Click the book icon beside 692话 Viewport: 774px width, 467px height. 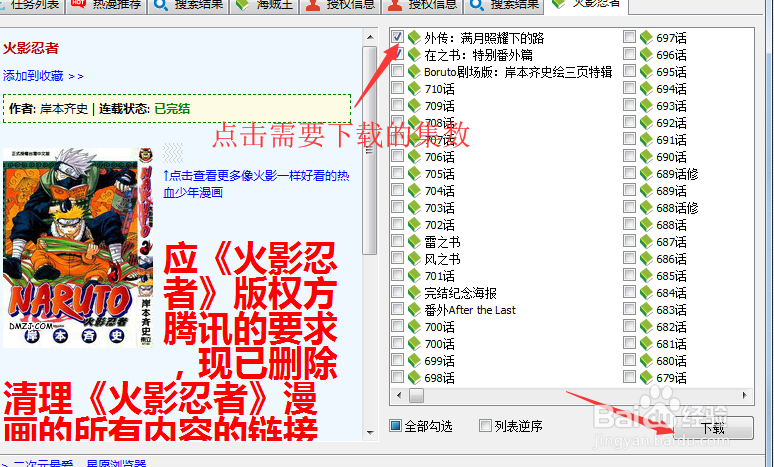pos(646,122)
